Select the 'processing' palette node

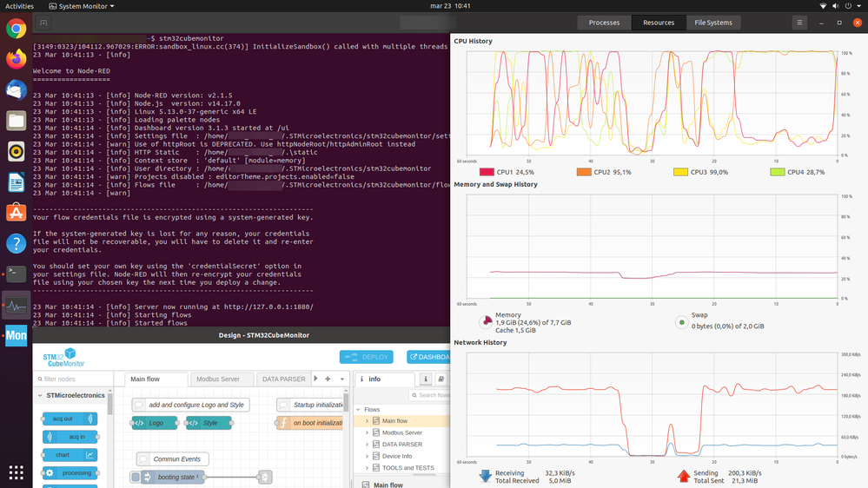[70, 473]
